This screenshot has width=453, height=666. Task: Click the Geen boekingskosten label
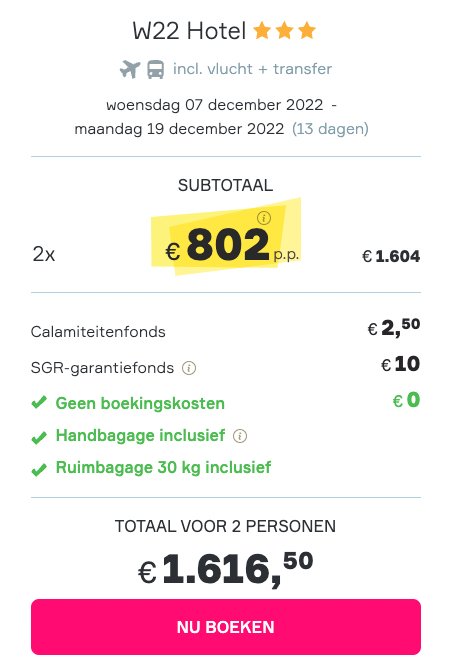(x=140, y=404)
